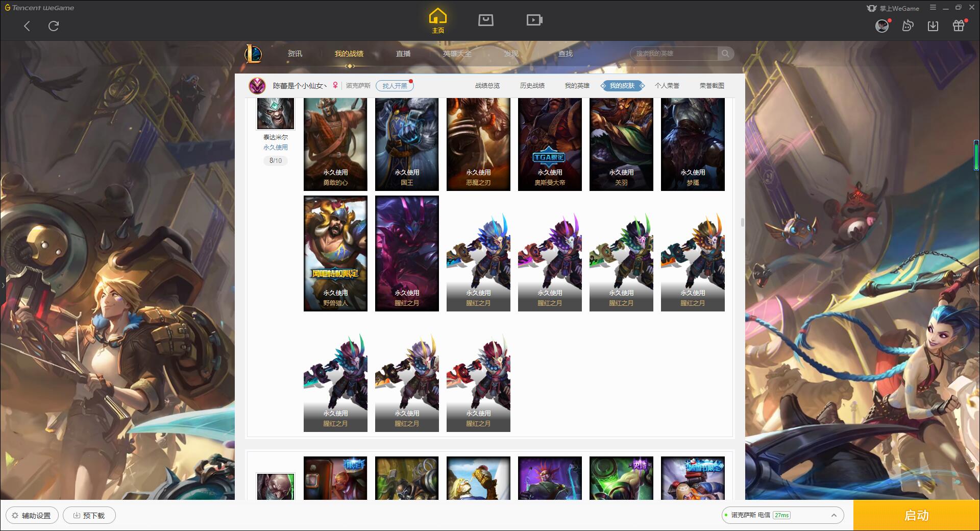This screenshot has width=980, height=531.
Task: Open the 掌上WeGame link
Action: [x=893, y=8]
